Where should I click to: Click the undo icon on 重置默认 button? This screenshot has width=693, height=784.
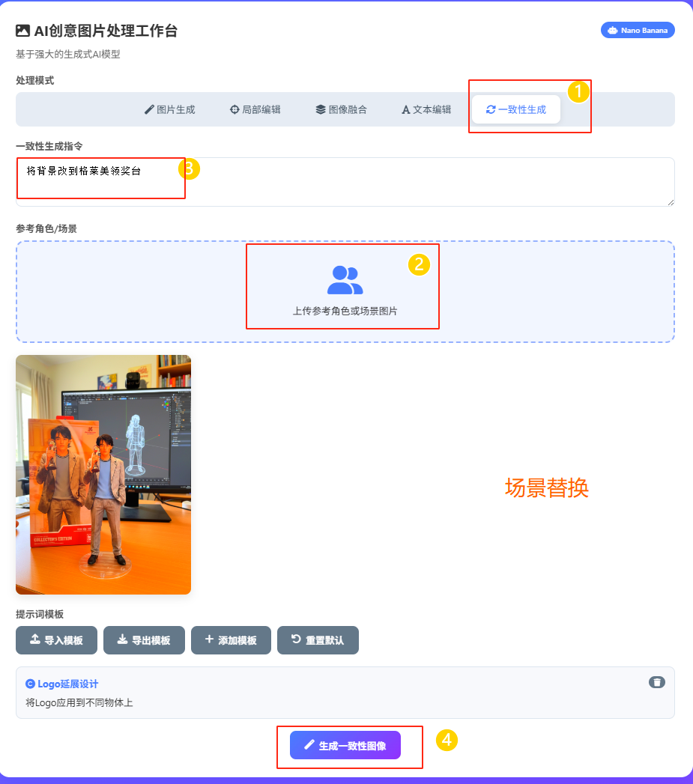(x=294, y=640)
